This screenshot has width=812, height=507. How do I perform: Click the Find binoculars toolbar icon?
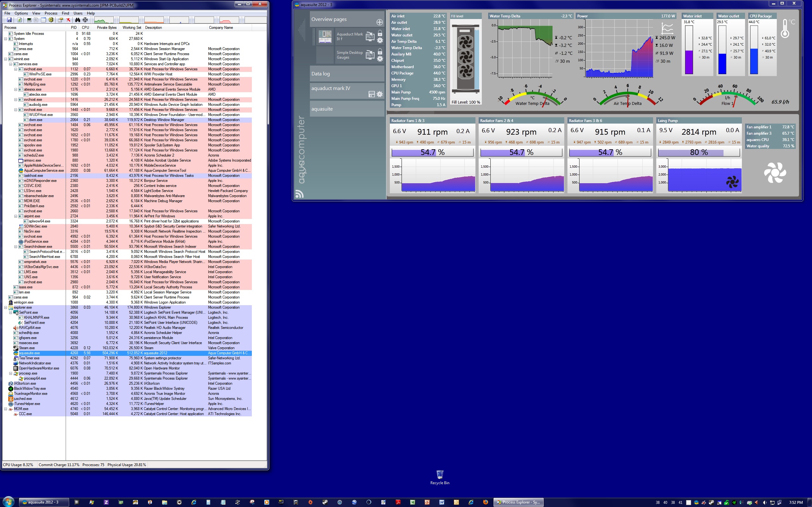click(x=77, y=20)
